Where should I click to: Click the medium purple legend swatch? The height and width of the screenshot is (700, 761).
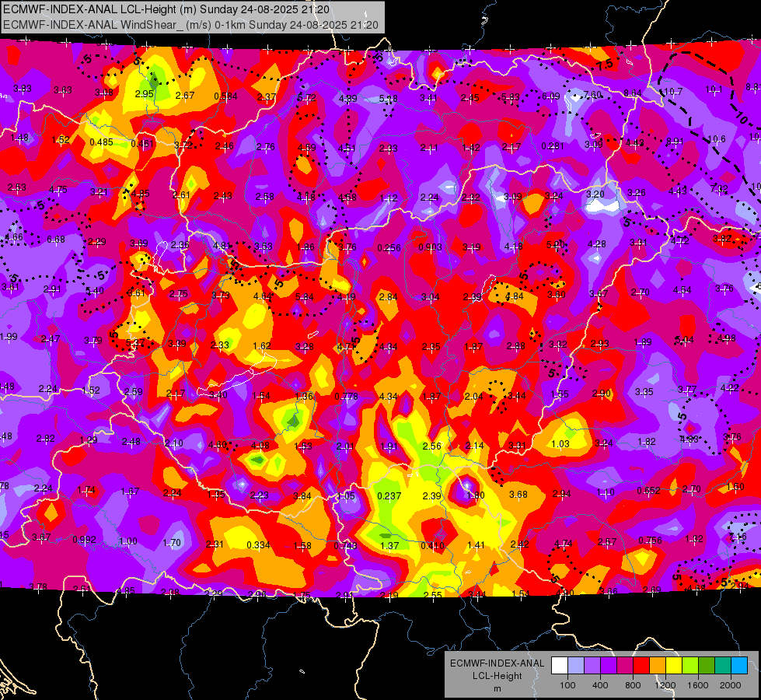tap(592, 666)
